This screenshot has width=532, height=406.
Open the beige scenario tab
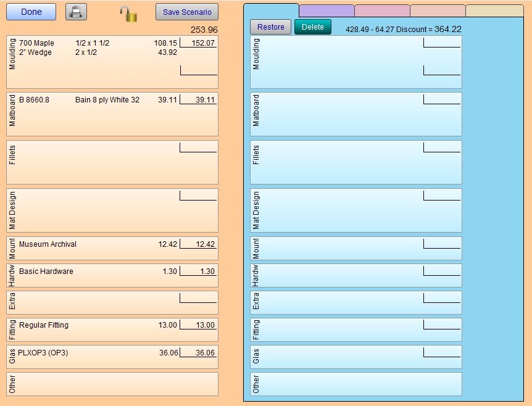[494, 11]
